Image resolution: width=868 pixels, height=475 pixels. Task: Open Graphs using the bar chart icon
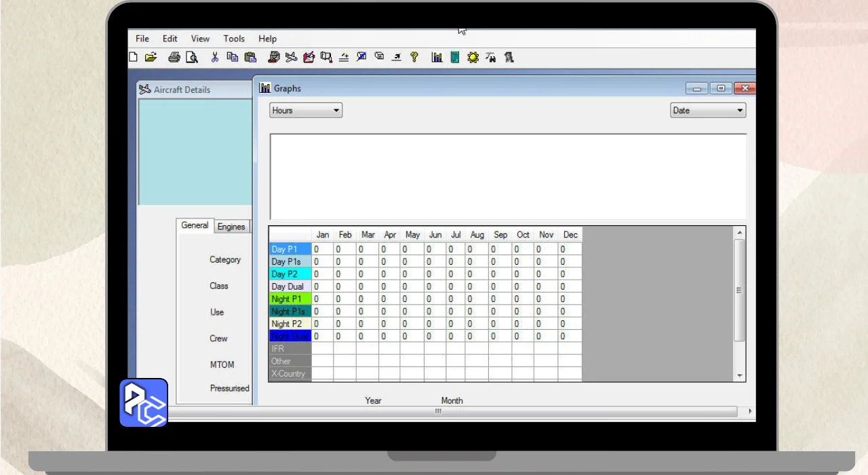click(437, 58)
